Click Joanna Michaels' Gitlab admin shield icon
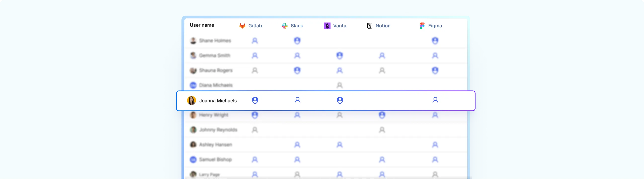Screen dimensions: 644x179 tap(255, 100)
